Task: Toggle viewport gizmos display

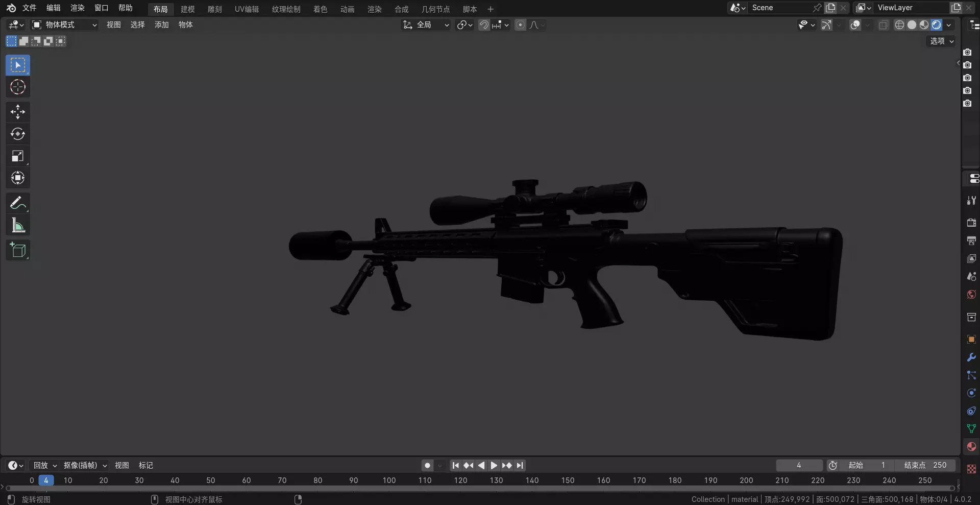Action: pyautogui.click(x=826, y=25)
